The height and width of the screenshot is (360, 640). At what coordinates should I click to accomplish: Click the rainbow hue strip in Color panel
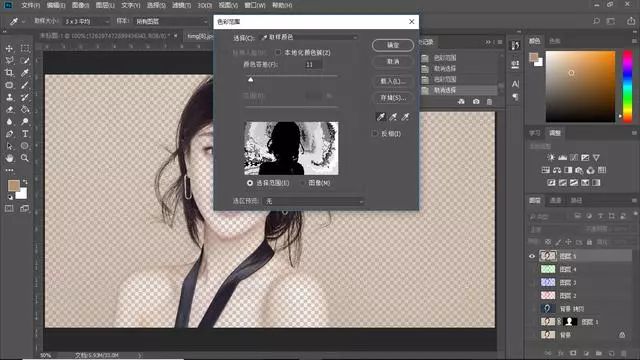tap(627, 86)
